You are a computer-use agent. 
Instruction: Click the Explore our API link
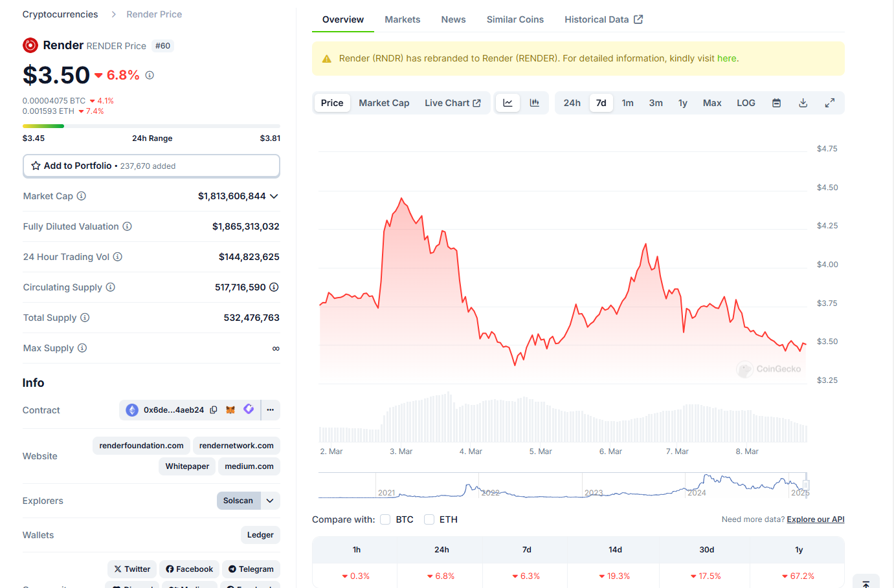click(816, 519)
